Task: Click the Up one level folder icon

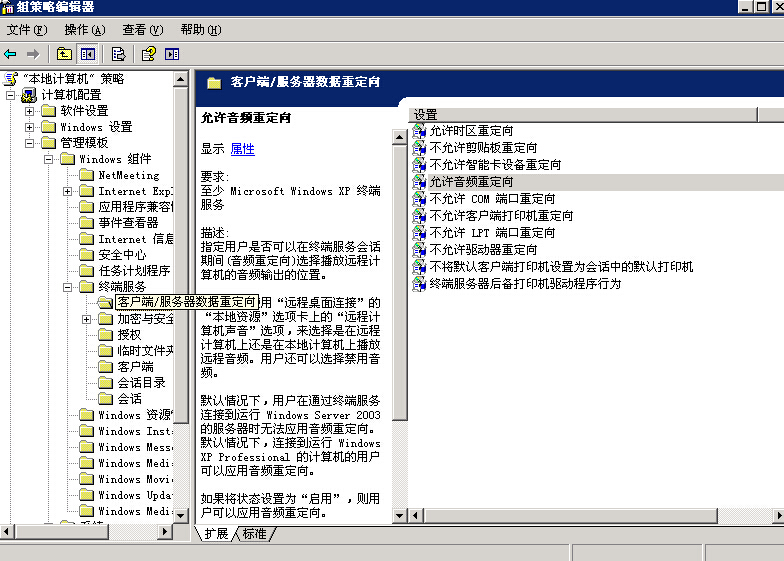Action: click(x=64, y=54)
